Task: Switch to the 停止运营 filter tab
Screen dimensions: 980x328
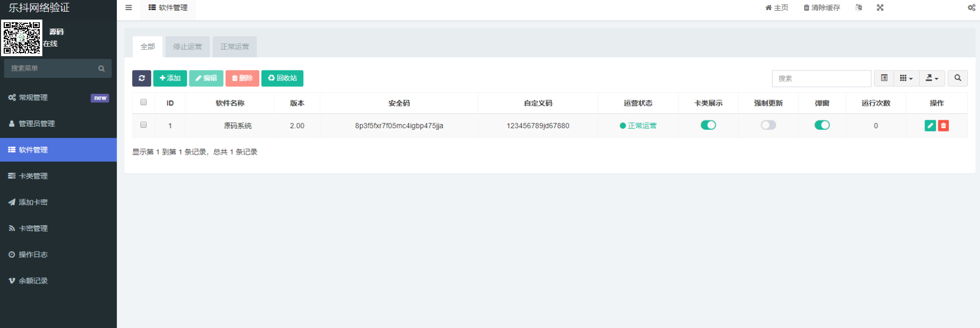Action: (187, 47)
